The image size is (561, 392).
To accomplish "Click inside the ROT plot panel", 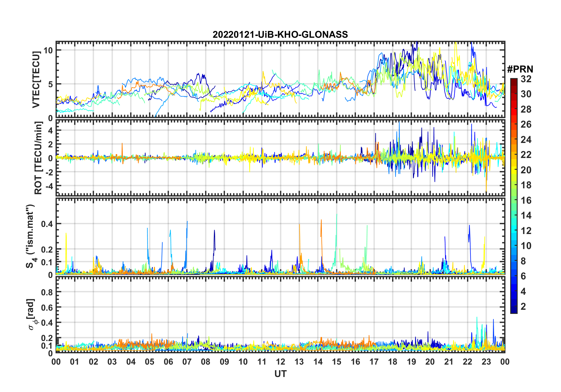I will (280, 158).
